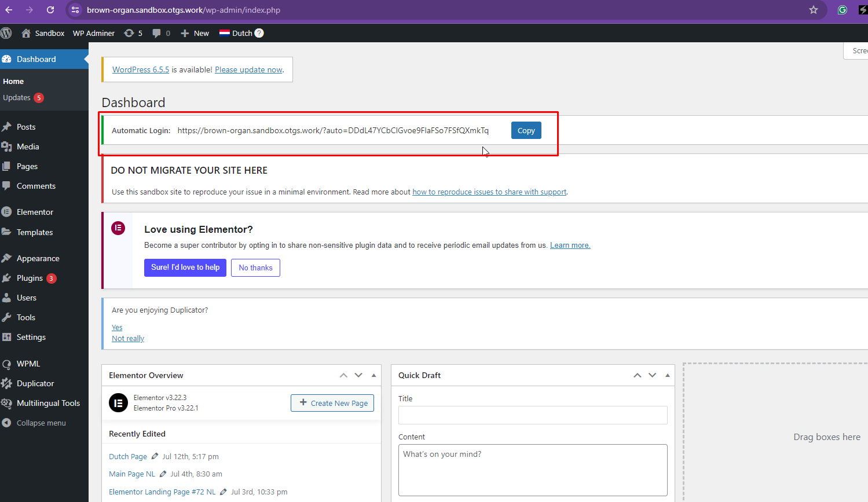Copy the automatic login URL
This screenshot has width=868, height=502.
pyautogui.click(x=526, y=130)
